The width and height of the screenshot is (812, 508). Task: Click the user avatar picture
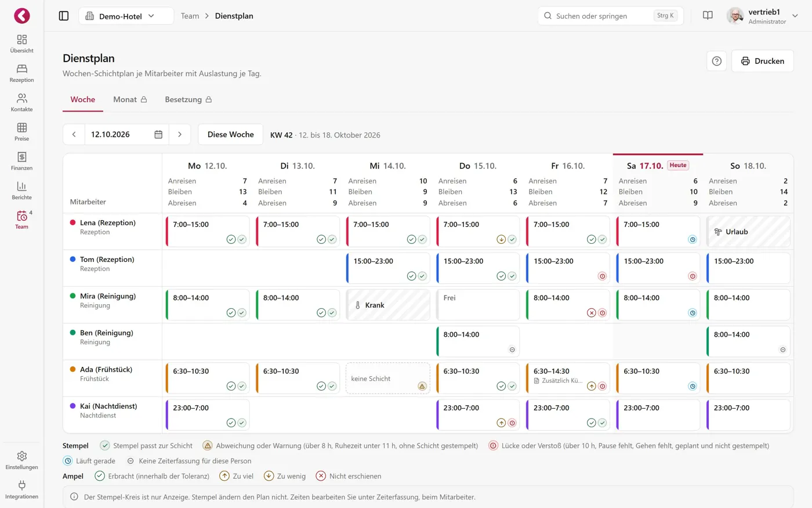(x=735, y=16)
